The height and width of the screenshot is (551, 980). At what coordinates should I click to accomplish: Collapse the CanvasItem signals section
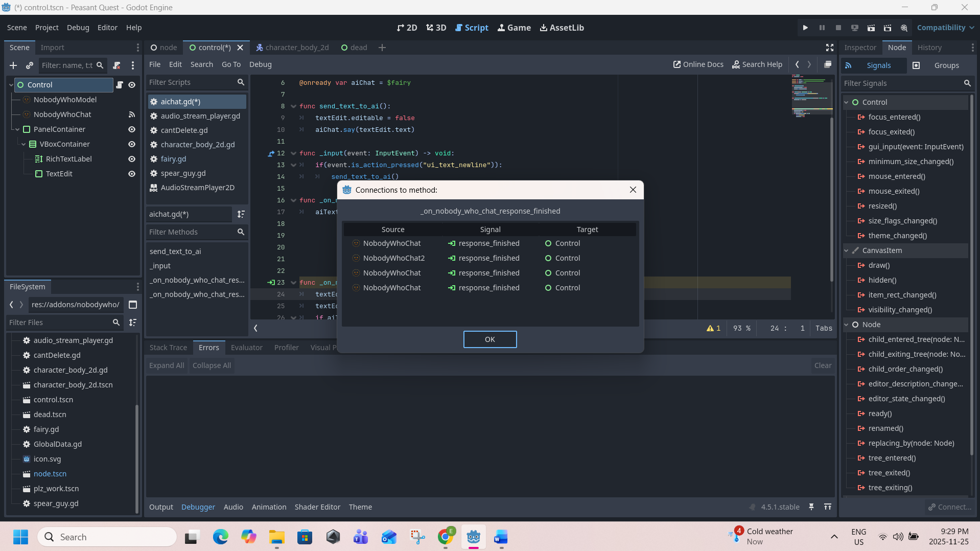pos(846,250)
